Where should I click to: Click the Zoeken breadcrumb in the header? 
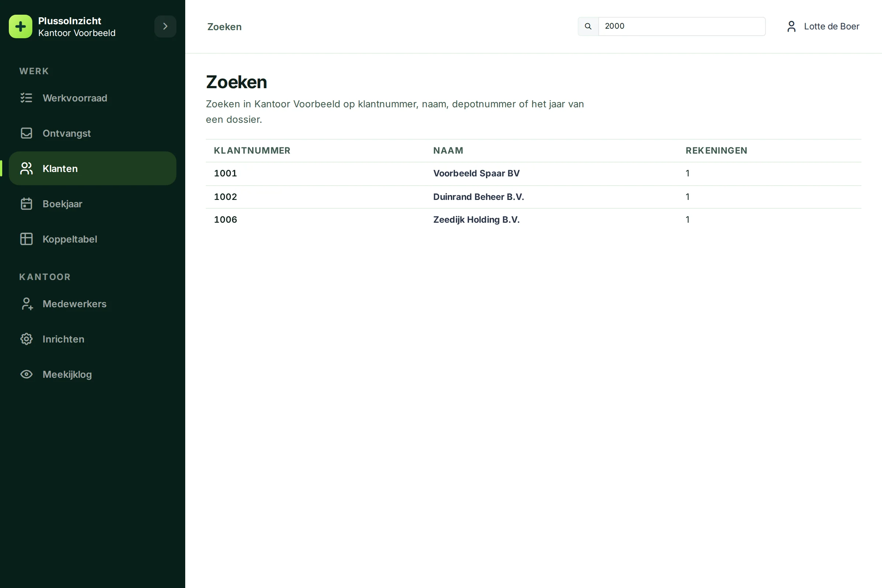point(224,26)
